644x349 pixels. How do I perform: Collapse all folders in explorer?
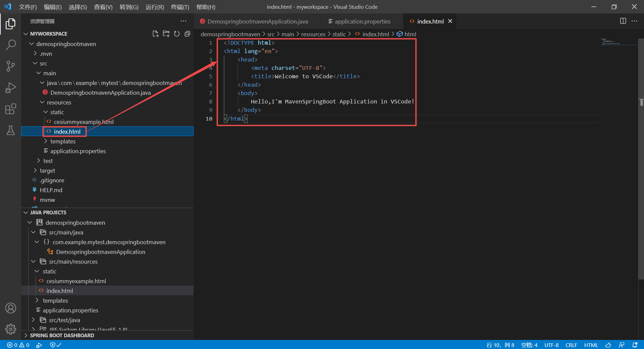[x=188, y=34]
